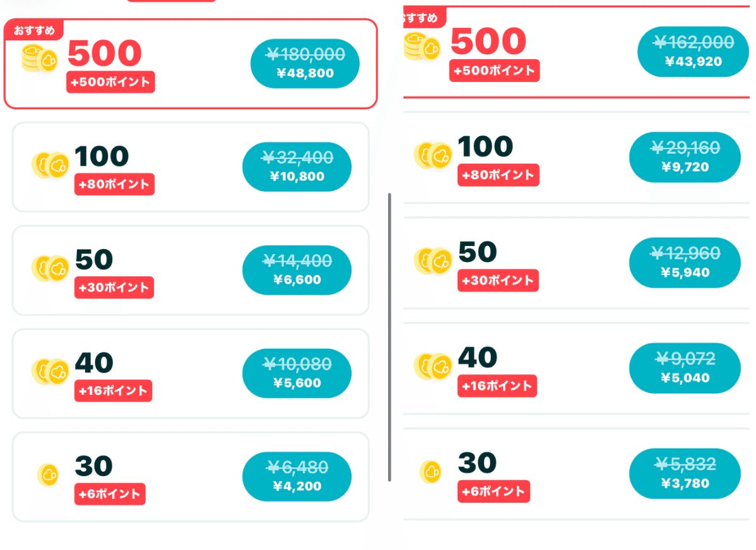Viewport: 756px width, 550px height.
Task: Click the double coin icon beside left 100
Action: tap(50, 165)
